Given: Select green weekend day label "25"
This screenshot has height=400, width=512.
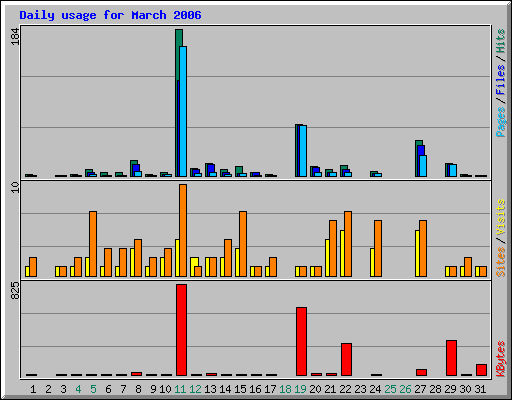Looking at the screenshot, I should [x=390, y=389].
